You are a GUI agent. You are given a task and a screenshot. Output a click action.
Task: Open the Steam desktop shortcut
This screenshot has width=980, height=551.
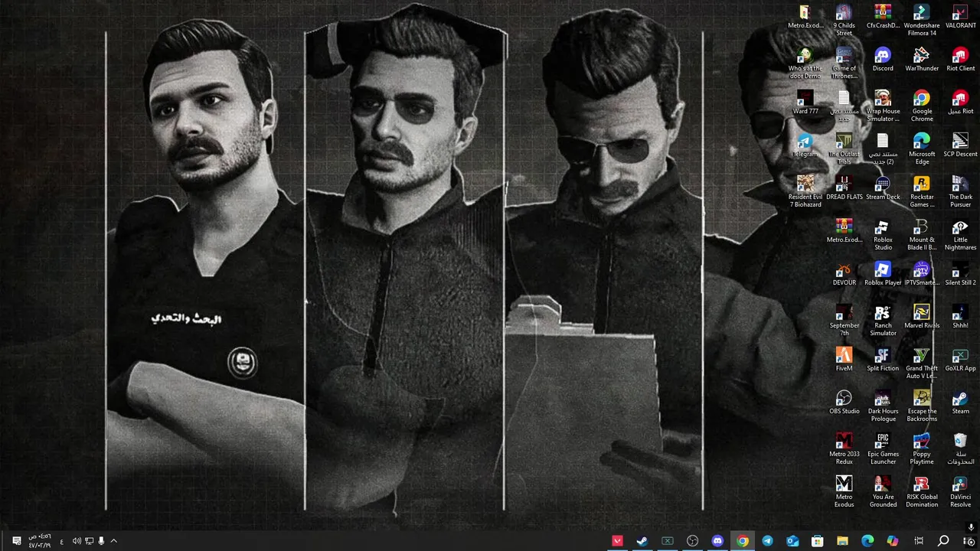(x=960, y=403)
